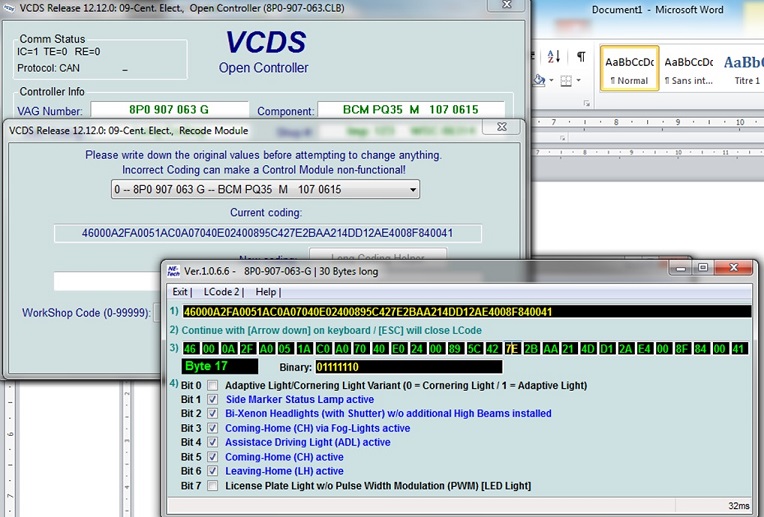764x517 pixels.
Task: Click the Long Coding Helper button
Action: [378, 255]
